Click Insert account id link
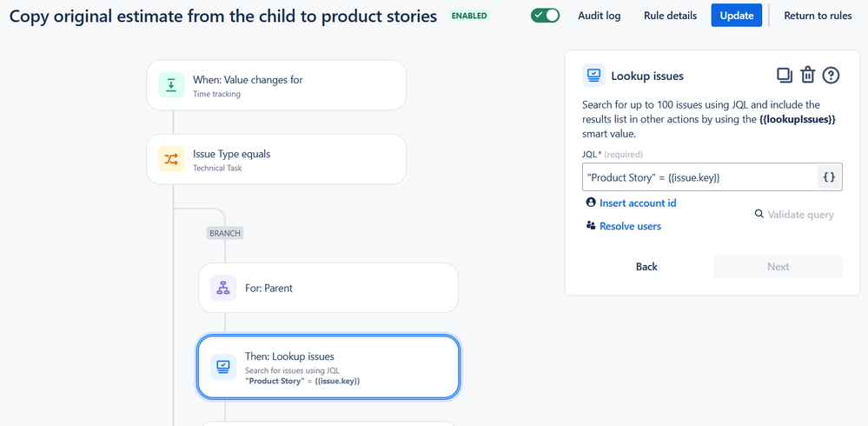The width and height of the screenshot is (868, 426). (638, 203)
